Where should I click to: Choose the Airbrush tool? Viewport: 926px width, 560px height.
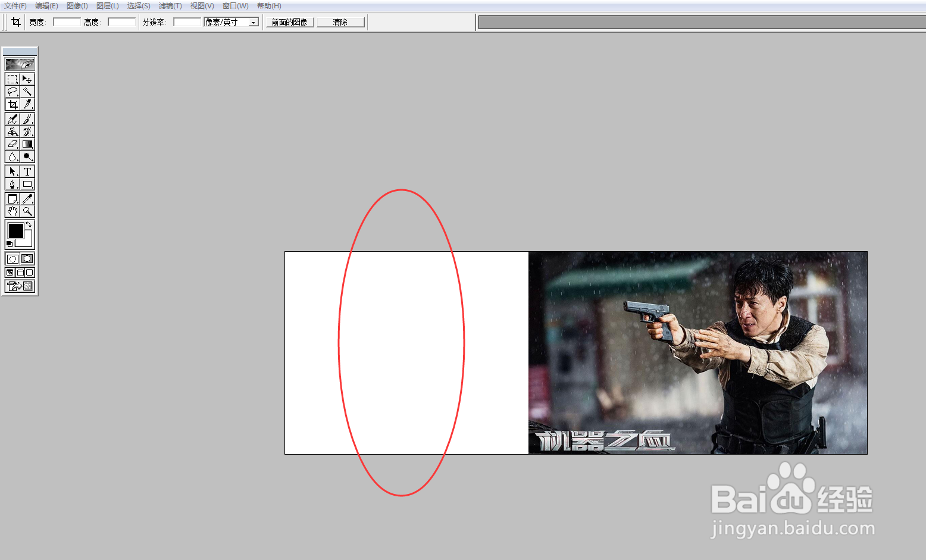[12, 119]
